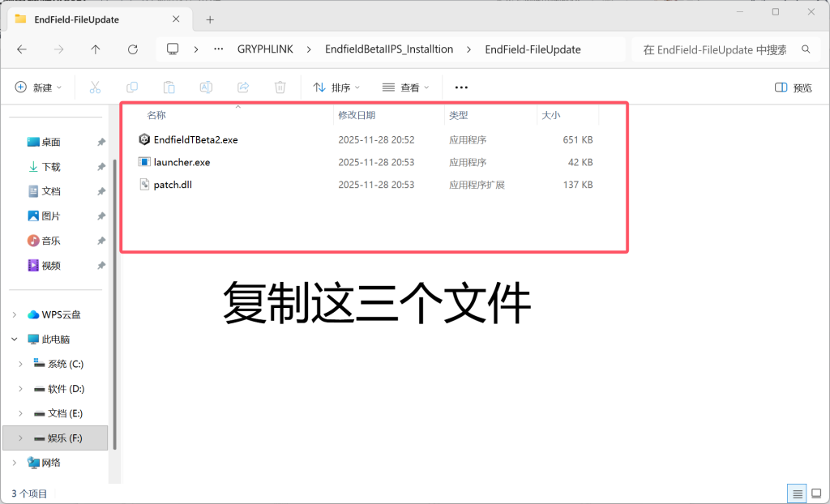The image size is (830, 504).
Task: Refresh the folder with the refresh icon
Action: (132, 49)
